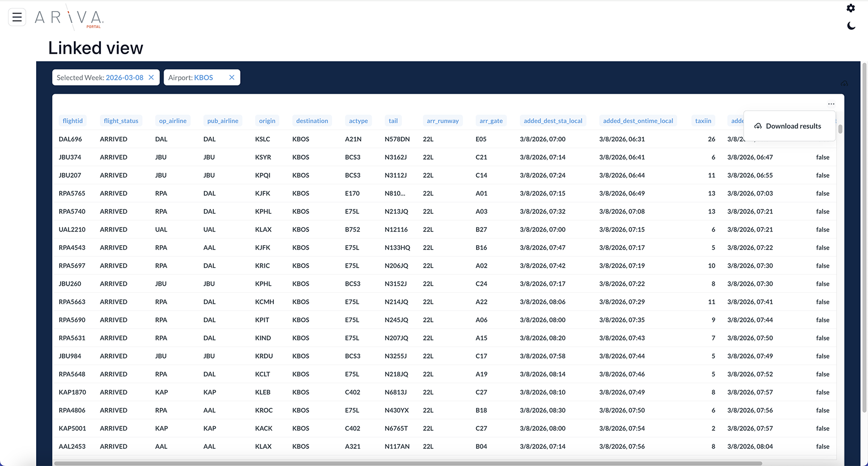Sort by flight_status column header
The height and width of the screenshot is (466, 868).
click(x=121, y=121)
